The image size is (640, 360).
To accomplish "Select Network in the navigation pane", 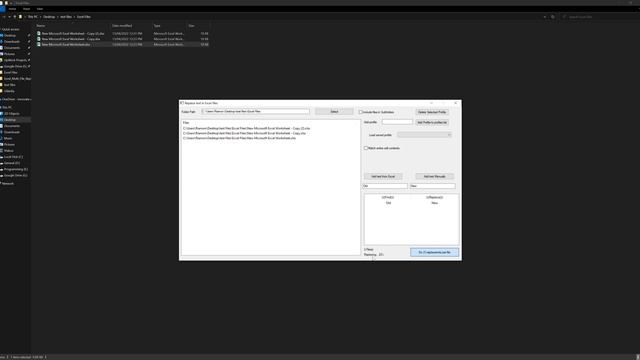I will click(x=8, y=183).
